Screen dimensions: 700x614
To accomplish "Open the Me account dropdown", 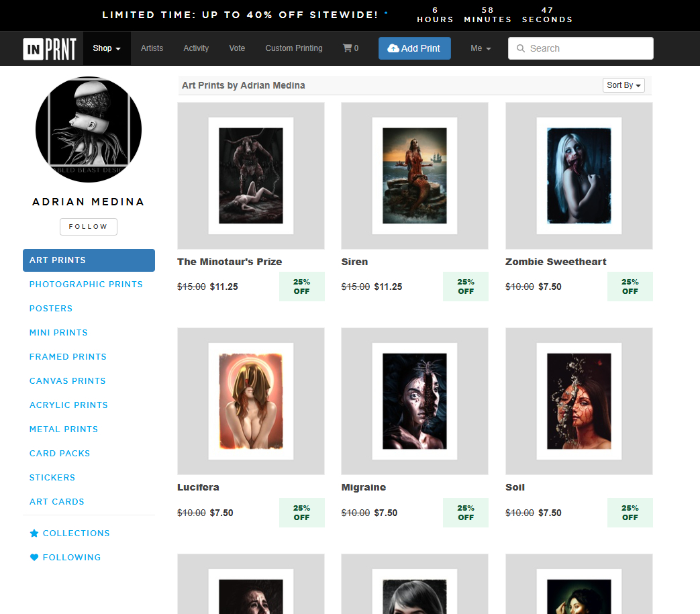I will point(481,48).
